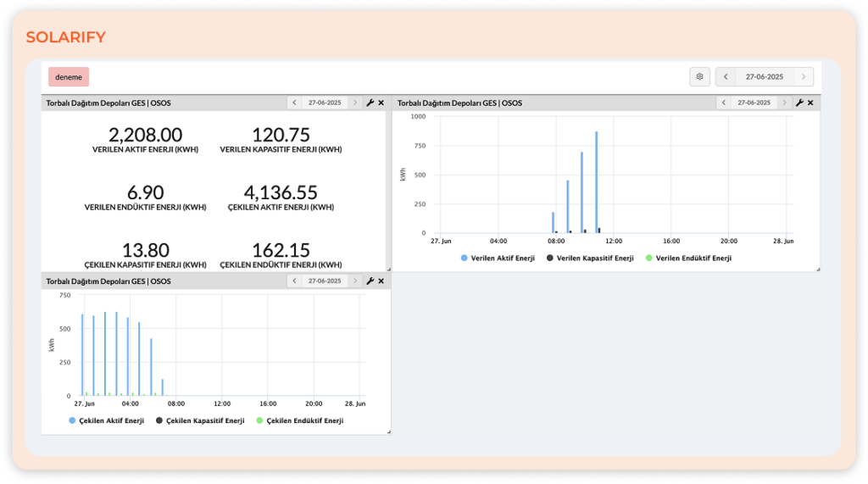Go to next day in main date picker
The height and width of the screenshot is (484, 868).
pyautogui.click(x=804, y=77)
